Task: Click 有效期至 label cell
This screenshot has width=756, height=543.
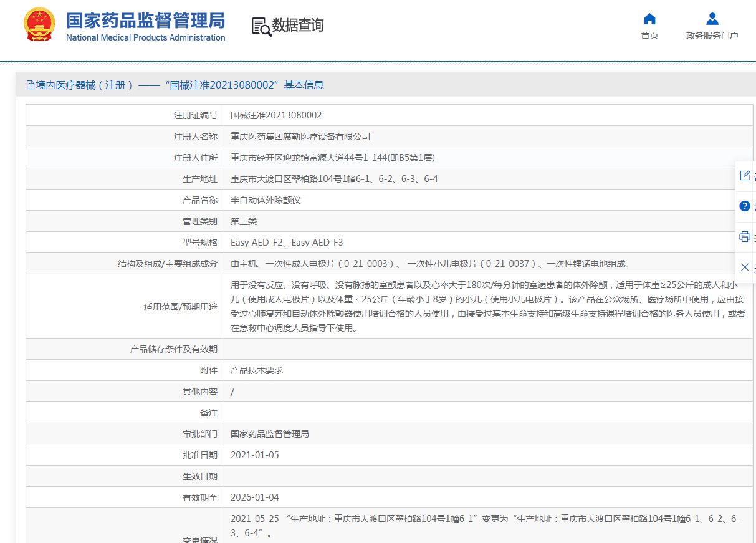Action: (x=125, y=497)
